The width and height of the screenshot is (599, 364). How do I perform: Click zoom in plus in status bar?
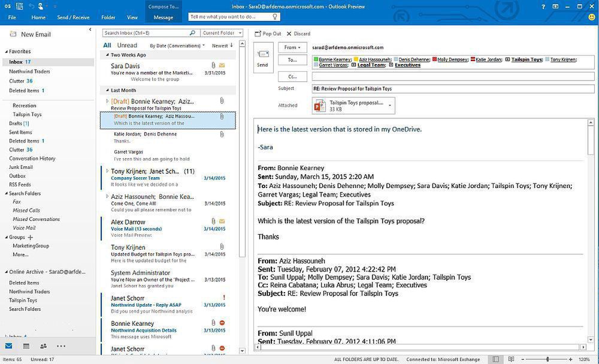pos(570,359)
